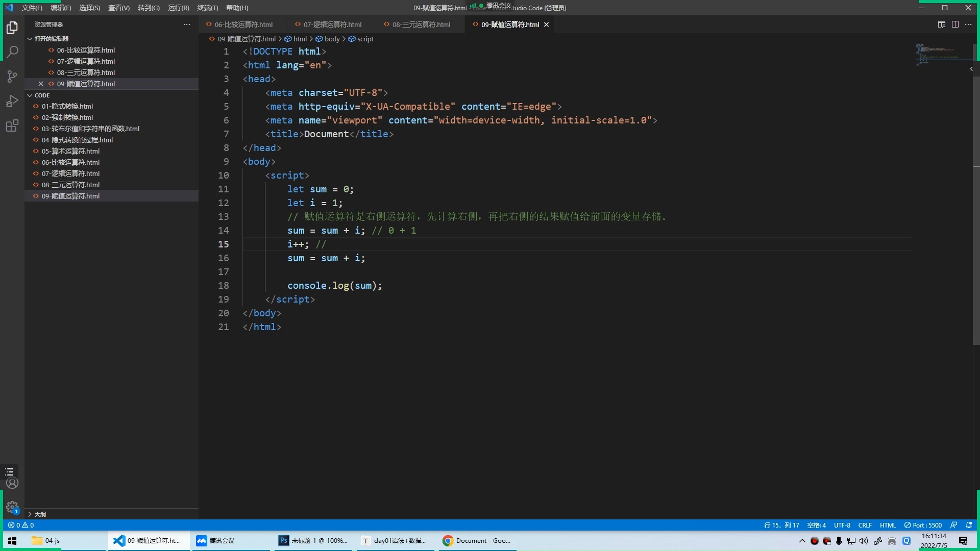Click errors and warnings count in status bar
Screen dimensions: 980x551
(x=21, y=525)
